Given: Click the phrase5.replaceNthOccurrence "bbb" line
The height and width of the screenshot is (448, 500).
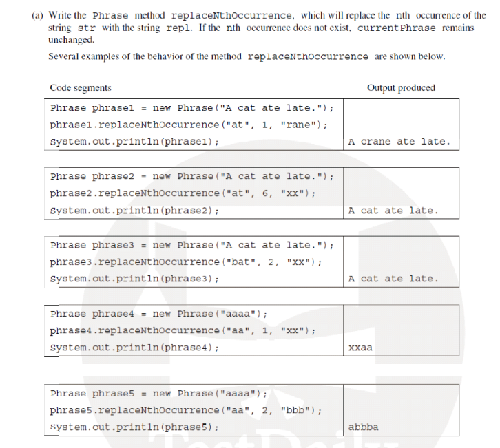Looking at the screenshot, I should click(186, 410).
